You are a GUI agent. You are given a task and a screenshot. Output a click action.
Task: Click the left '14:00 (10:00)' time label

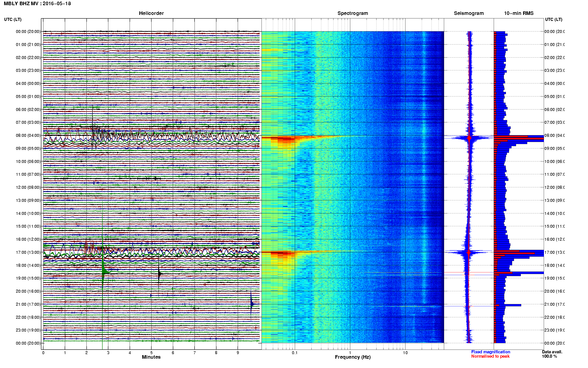[x=28, y=213]
